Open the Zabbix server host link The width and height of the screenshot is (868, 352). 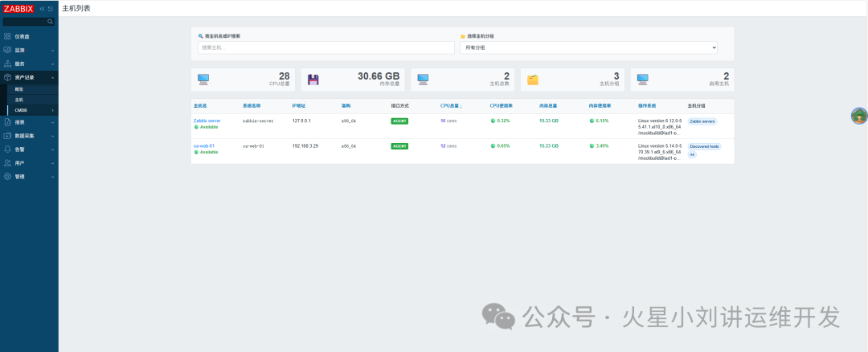click(x=207, y=121)
